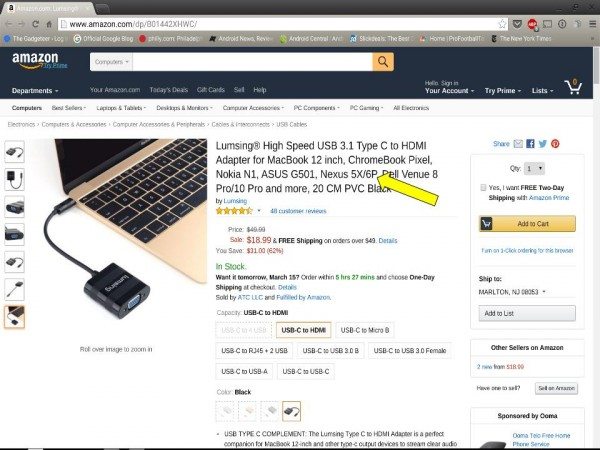Image resolution: width=600 pixels, height=450 pixels.
Task: Open Laptops & Tablets category menu
Action: (x=121, y=108)
